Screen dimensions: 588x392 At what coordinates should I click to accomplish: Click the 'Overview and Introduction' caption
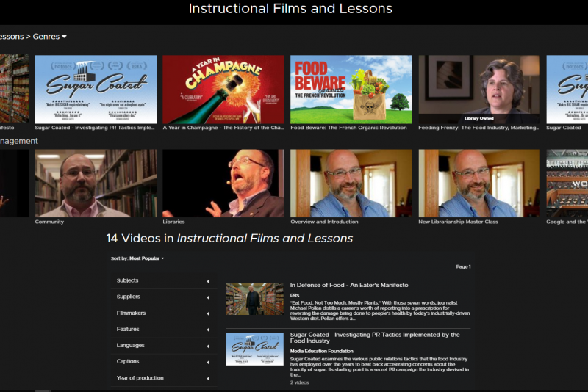[324, 222]
